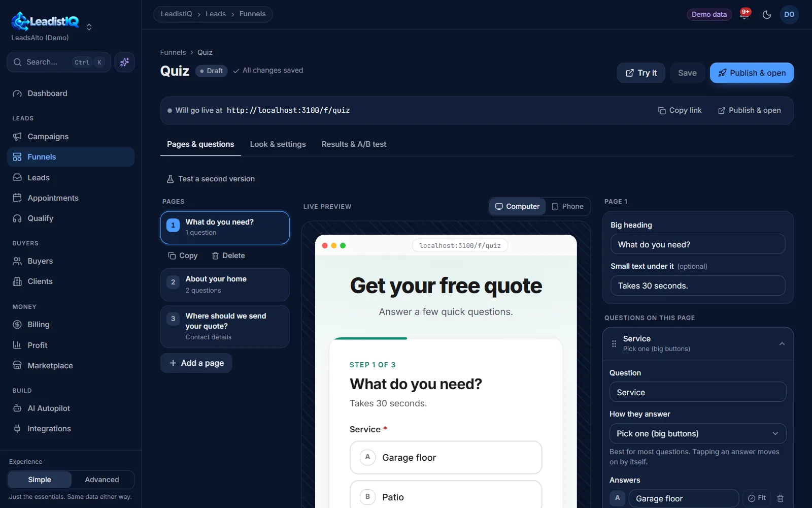Open the How they answer dropdown
Viewport: 812px width, 508px height.
tap(698, 434)
